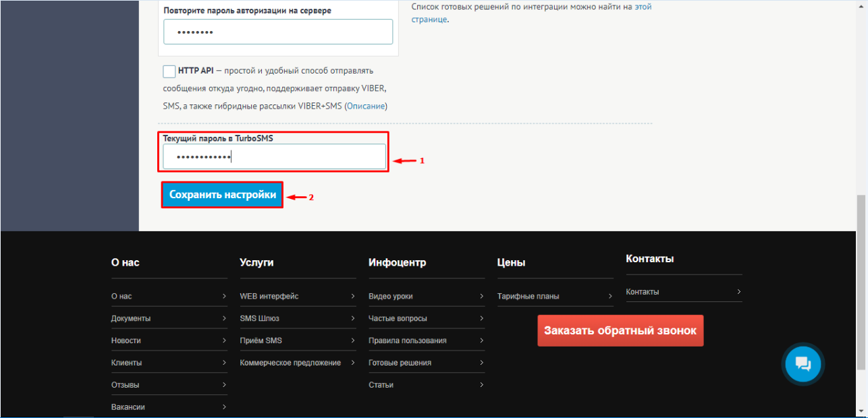The image size is (868, 418).
Task: Open the Отзывы footer link
Action: click(x=126, y=385)
